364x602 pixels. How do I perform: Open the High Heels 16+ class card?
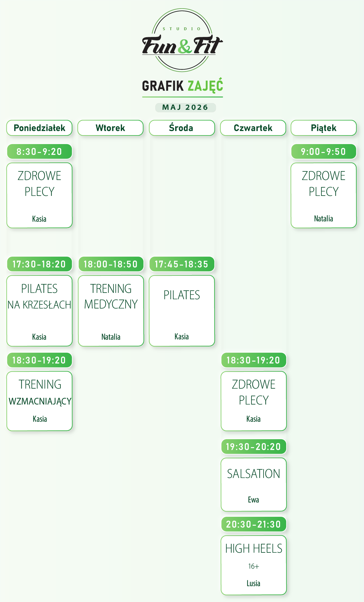(254, 565)
